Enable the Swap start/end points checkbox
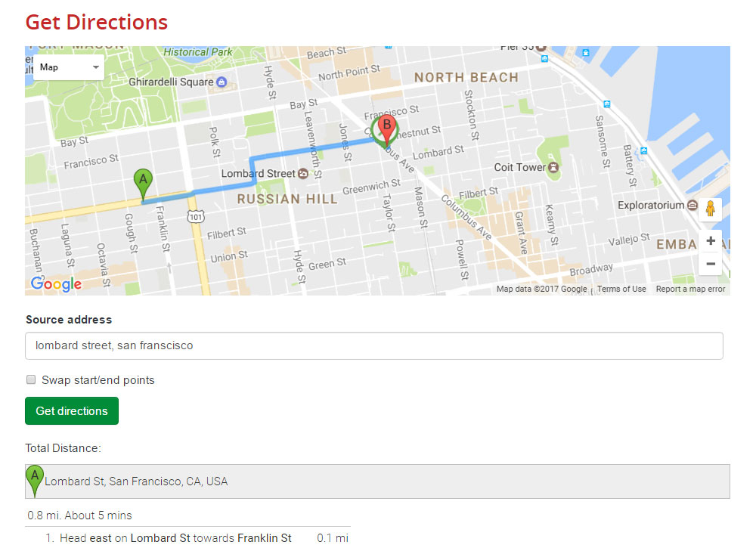The height and width of the screenshot is (548, 756). pos(31,379)
